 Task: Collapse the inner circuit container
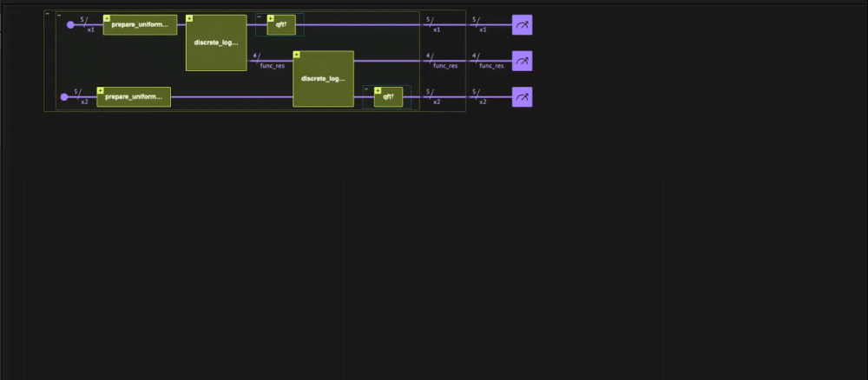coord(59,15)
